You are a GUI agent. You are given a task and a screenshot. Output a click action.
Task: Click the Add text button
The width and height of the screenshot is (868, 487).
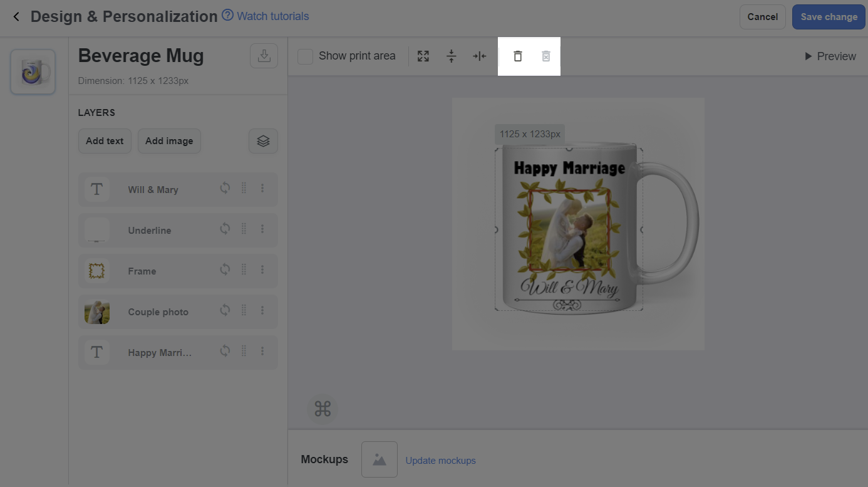click(x=105, y=141)
